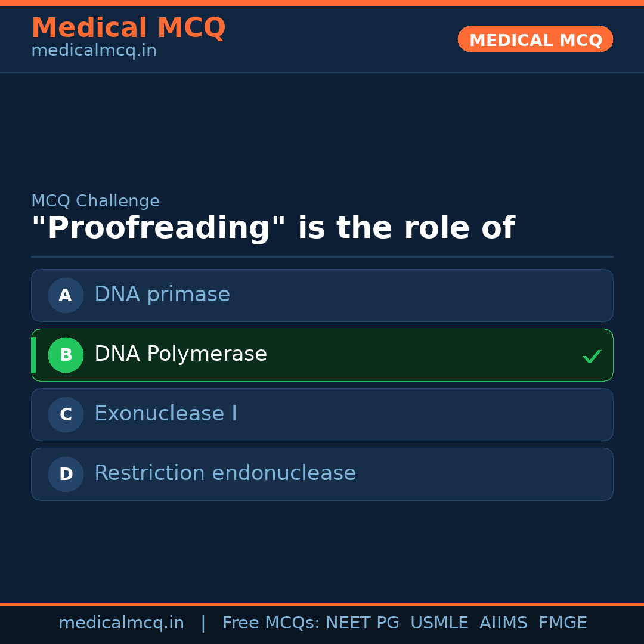The height and width of the screenshot is (644, 644).
Task: Click the letter A option circle
Action: click(x=66, y=295)
